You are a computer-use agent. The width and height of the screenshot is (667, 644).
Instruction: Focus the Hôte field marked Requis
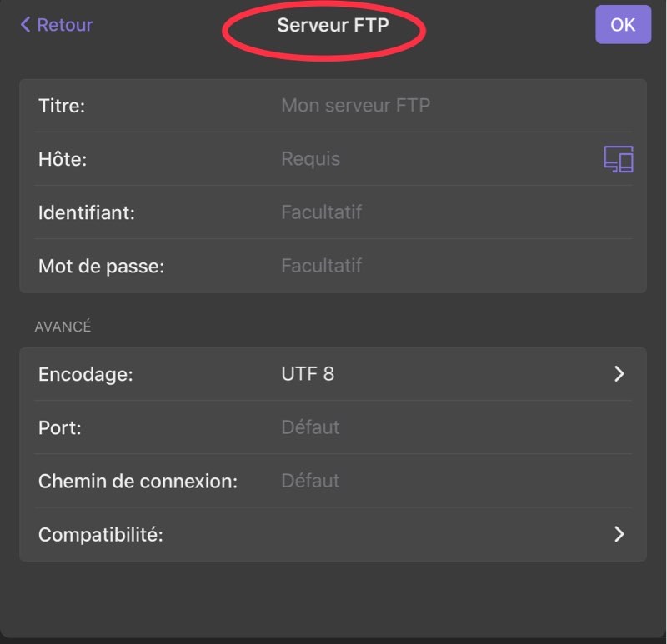[311, 159]
